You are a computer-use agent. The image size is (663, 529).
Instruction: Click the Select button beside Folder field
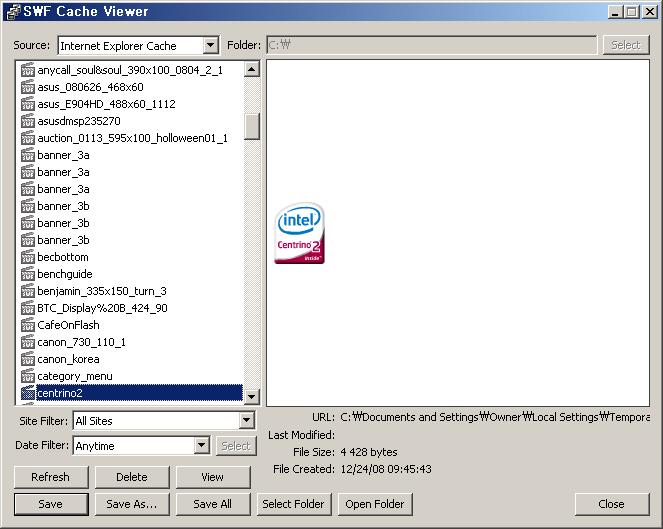point(626,45)
